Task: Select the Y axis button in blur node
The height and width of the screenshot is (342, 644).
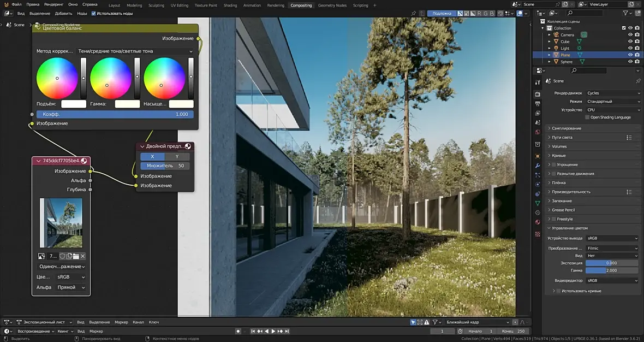Action: tap(177, 157)
